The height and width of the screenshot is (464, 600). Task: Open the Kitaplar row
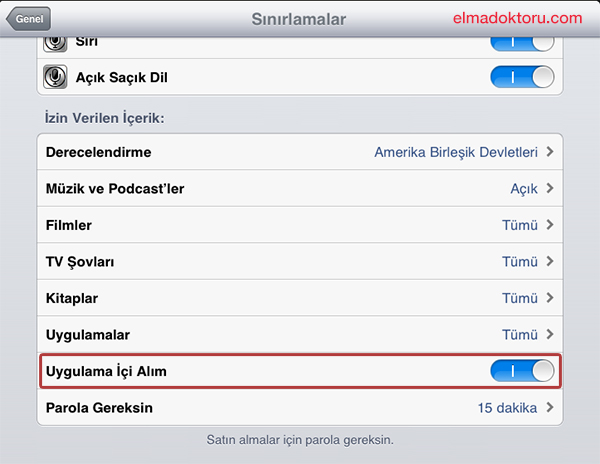(x=300, y=298)
